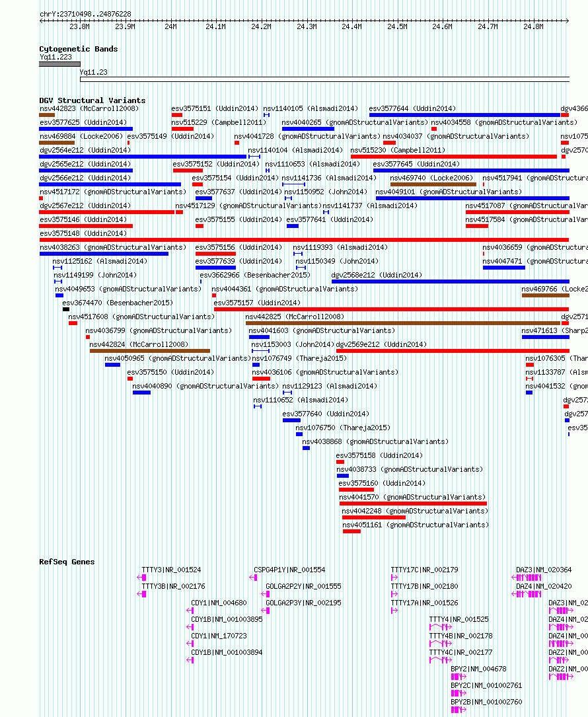This screenshot has width=588, height=717.
Task: Open the Cytogenetic Bands track title
Action: coord(78,49)
